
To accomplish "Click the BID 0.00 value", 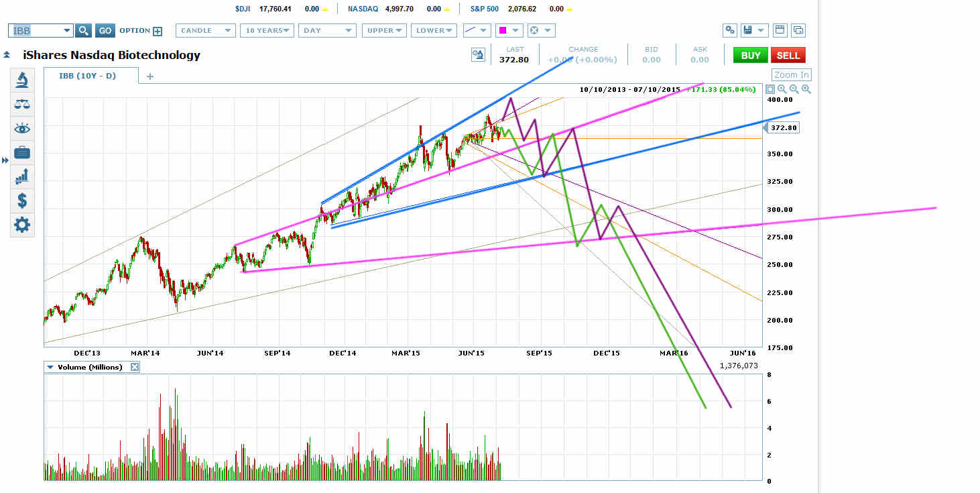I will 651,60.
